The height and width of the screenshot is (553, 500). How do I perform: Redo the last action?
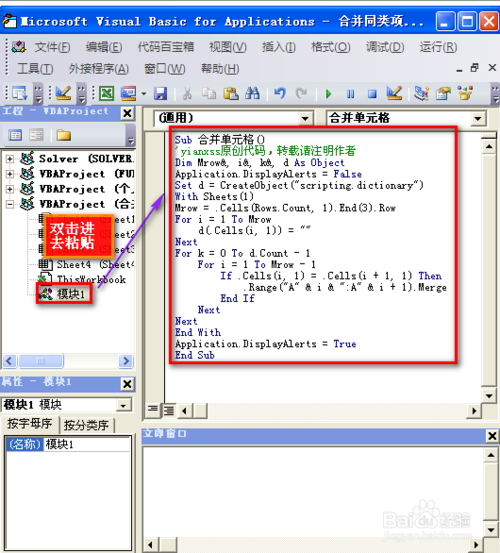pos(301,93)
